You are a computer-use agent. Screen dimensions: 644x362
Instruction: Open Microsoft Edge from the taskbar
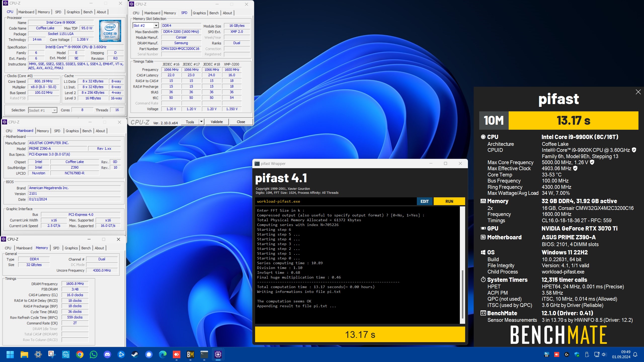163,354
